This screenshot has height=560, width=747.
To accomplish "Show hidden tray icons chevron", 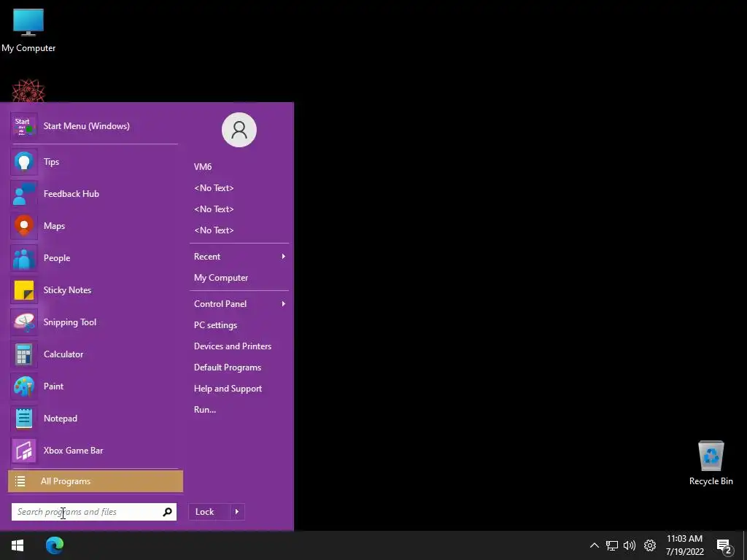I will 594,545.
